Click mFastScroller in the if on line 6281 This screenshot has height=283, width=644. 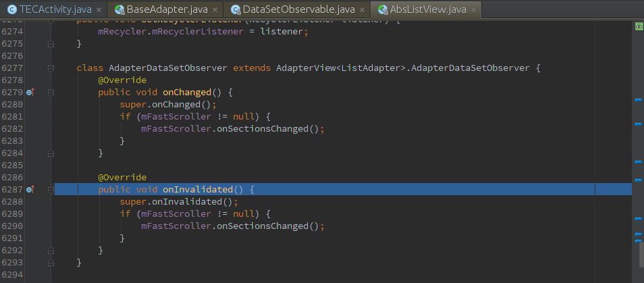[x=176, y=117]
